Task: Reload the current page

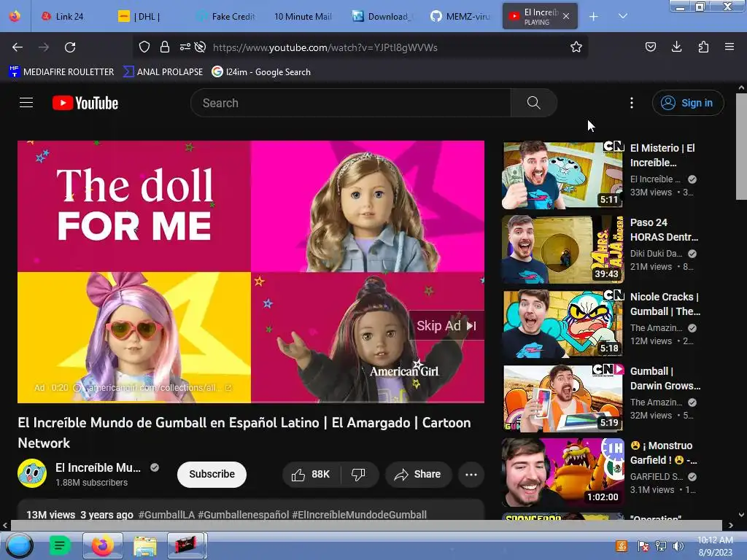Action: pos(70,47)
